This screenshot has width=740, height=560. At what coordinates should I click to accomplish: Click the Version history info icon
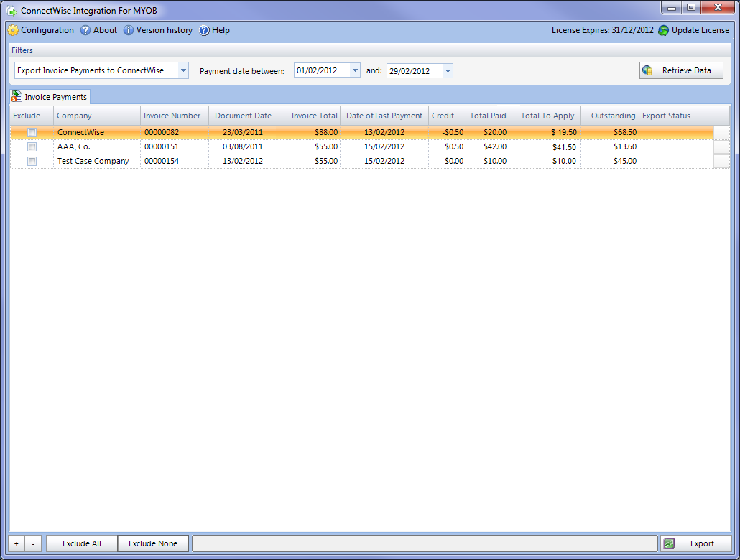pos(129,30)
